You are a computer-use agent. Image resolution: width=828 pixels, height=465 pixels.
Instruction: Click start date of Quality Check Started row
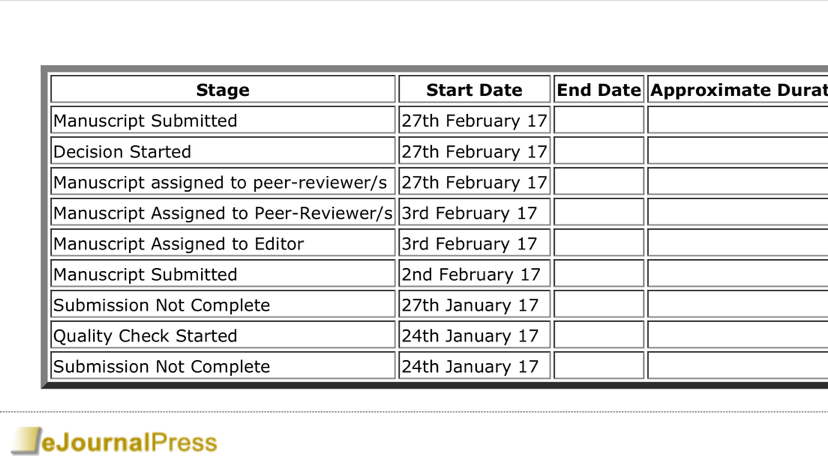[x=474, y=336]
